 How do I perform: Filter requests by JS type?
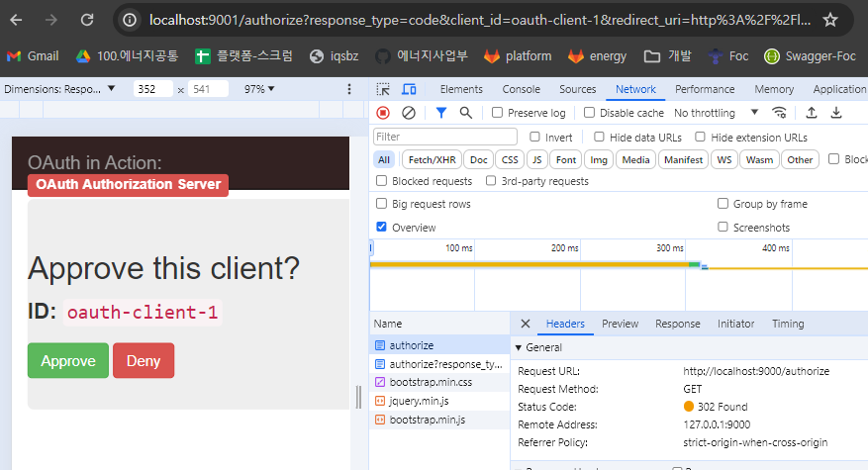537,160
